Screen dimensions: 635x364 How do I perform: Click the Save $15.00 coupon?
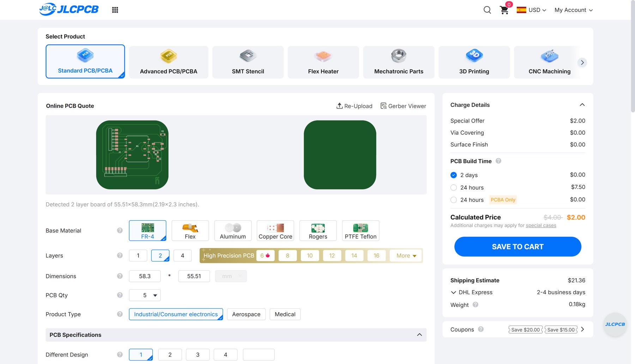coord(561,329)
